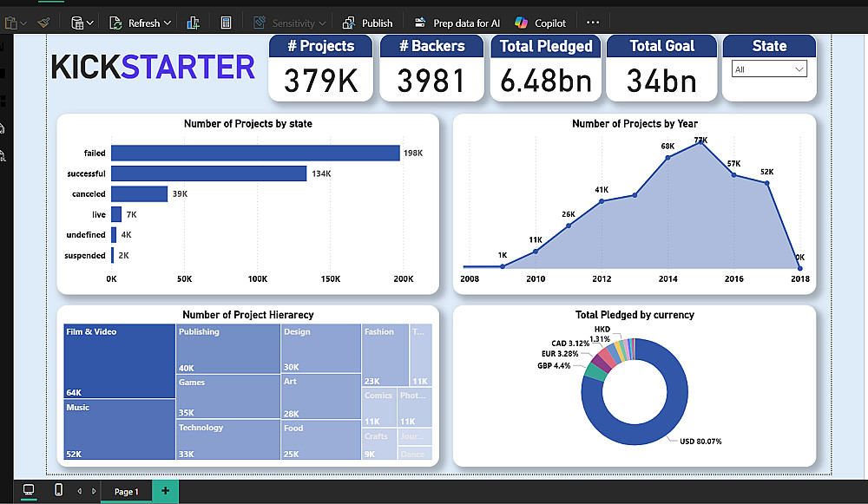Click the Fashion treemap tile
Viewport: 868px width, 504px height.
[x=385, y=355]
